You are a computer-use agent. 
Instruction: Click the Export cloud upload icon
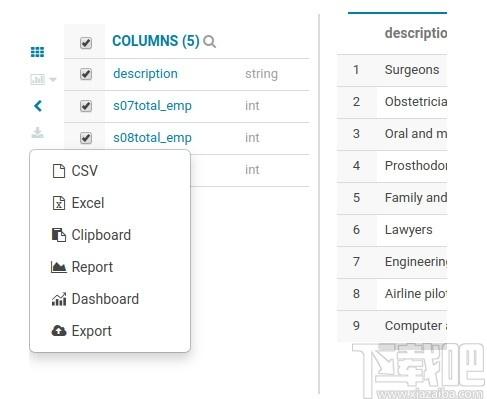click(x=59, y=331)
